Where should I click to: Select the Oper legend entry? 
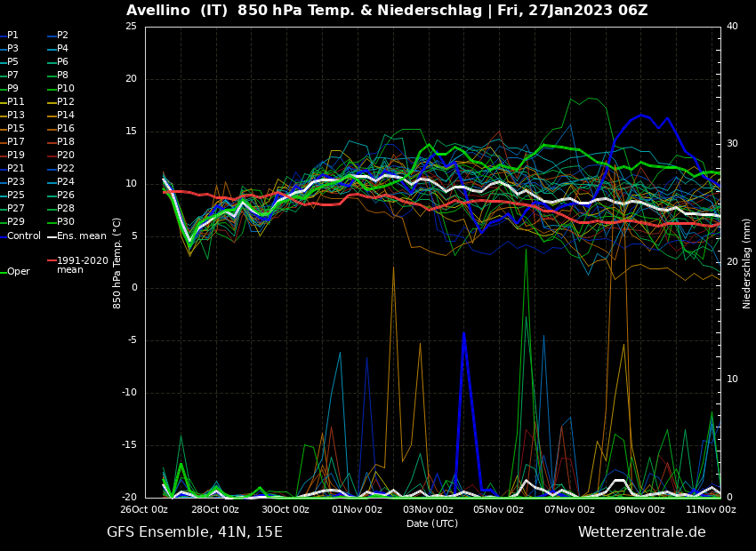tap(18, 272)
